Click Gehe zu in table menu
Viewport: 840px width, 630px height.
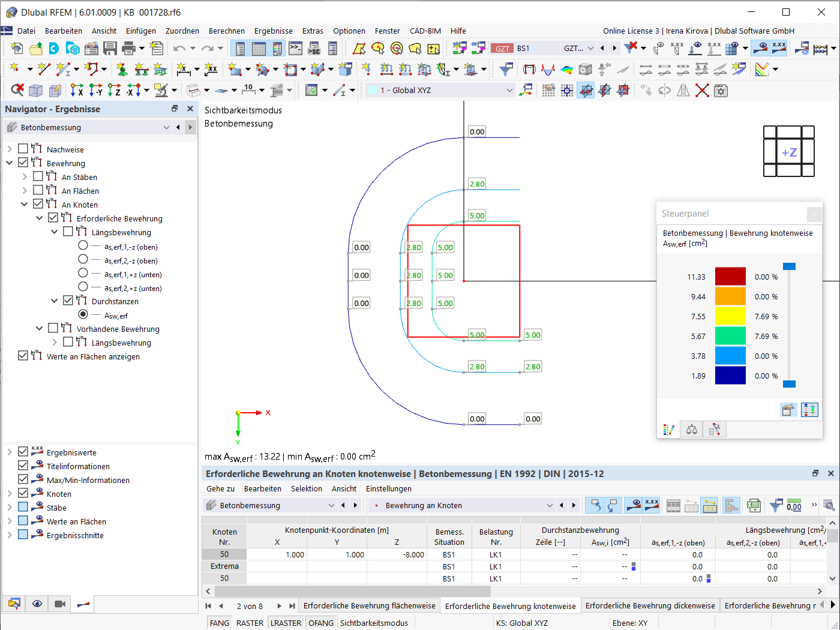tap(221, 488)
